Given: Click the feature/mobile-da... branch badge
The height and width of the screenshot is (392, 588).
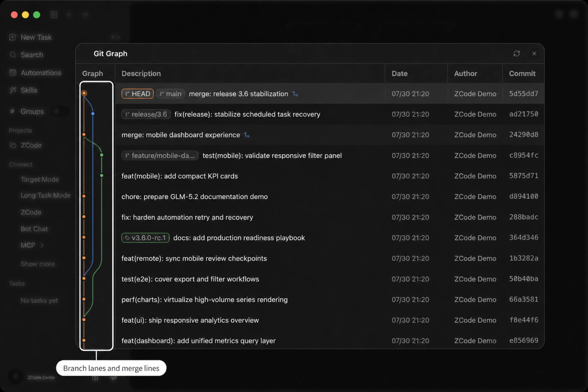Looking at the screenshot, I should (x=160, y=156).
